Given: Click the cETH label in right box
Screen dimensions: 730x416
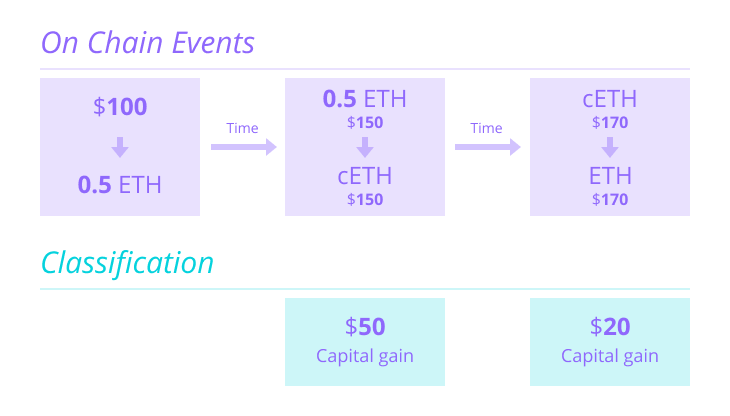Looking at the screenshot, I should pos(610,99).
